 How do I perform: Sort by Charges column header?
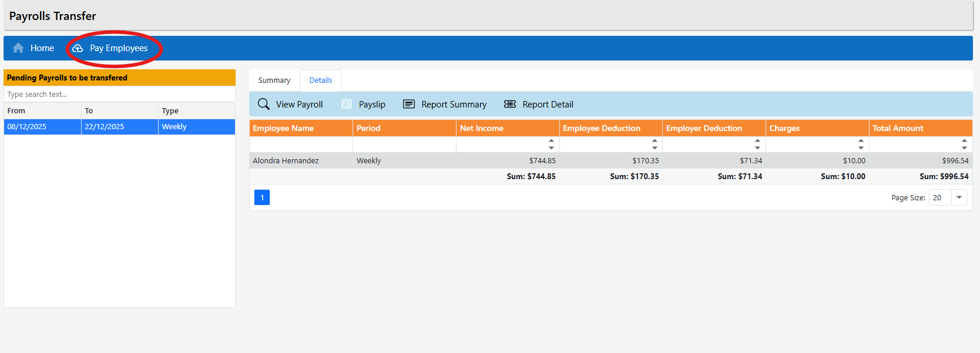[817, 128]
